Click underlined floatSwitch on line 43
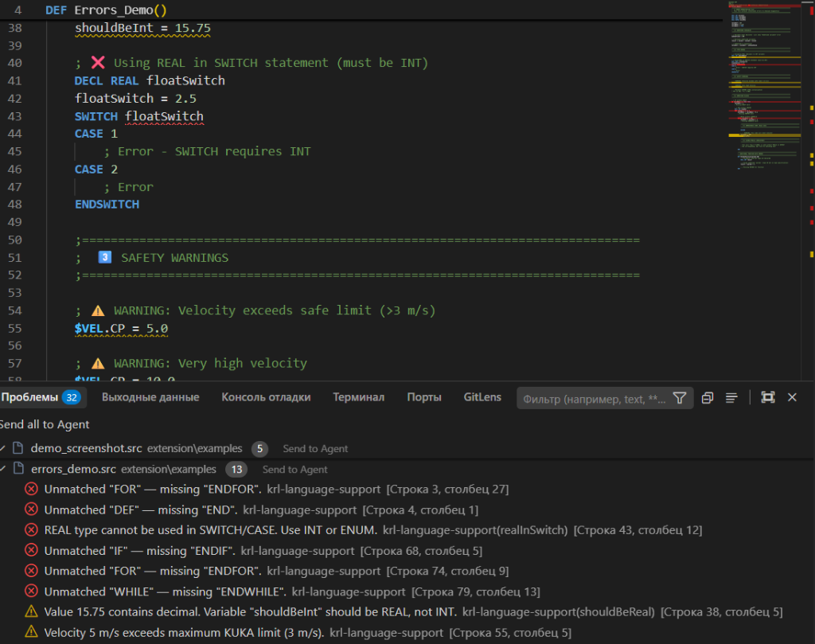 pos(164,116)
